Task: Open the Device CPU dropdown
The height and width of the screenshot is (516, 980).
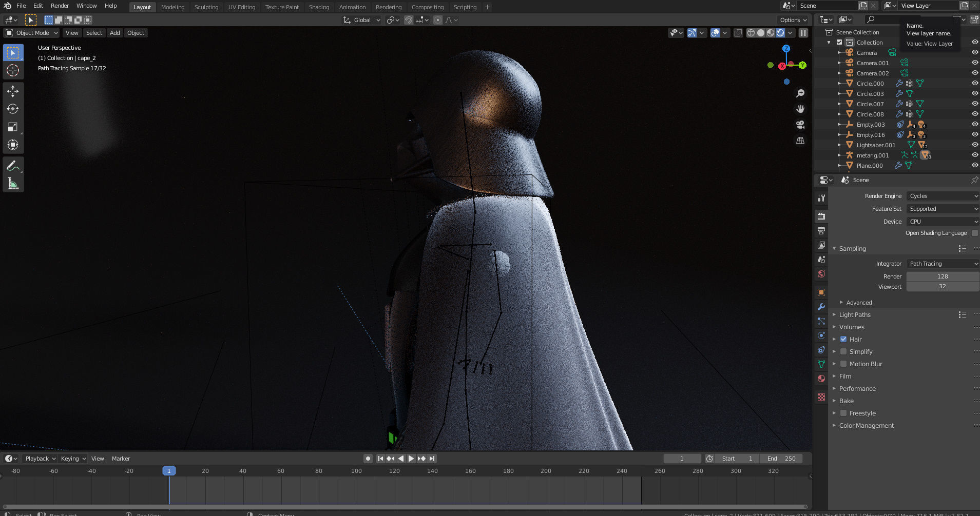Action: [x=943, y=222]
